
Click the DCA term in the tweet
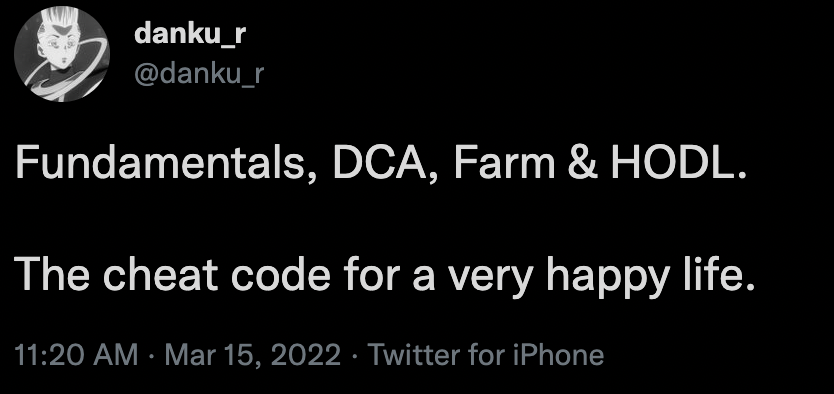pos(385,164)
